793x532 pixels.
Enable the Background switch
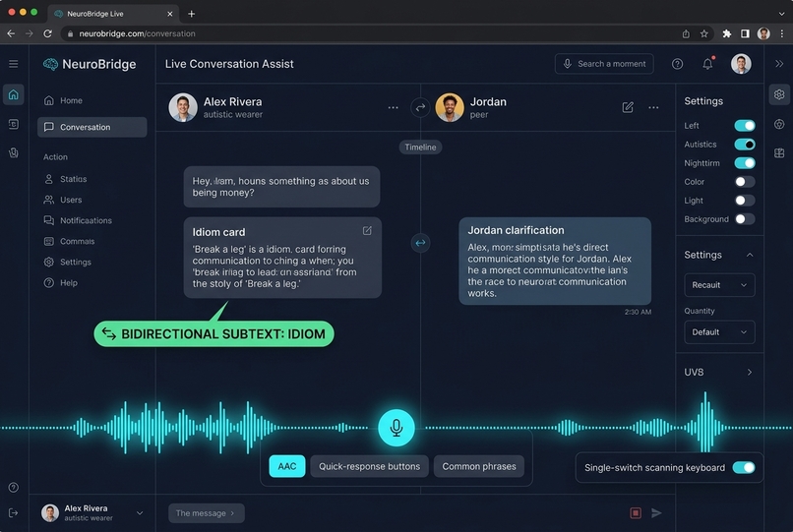(745, 219)
